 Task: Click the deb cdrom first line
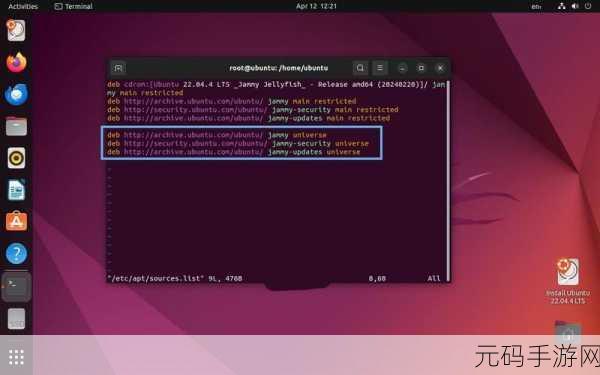tap(276, 85)
